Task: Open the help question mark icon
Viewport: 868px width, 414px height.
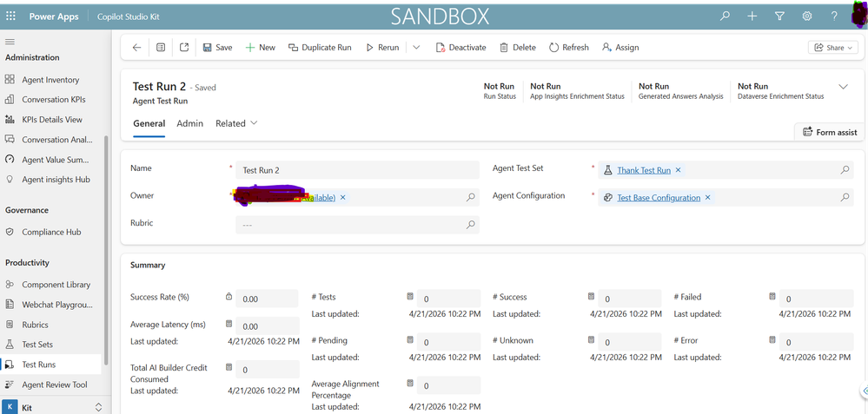Action: click(x=833, y=16)
